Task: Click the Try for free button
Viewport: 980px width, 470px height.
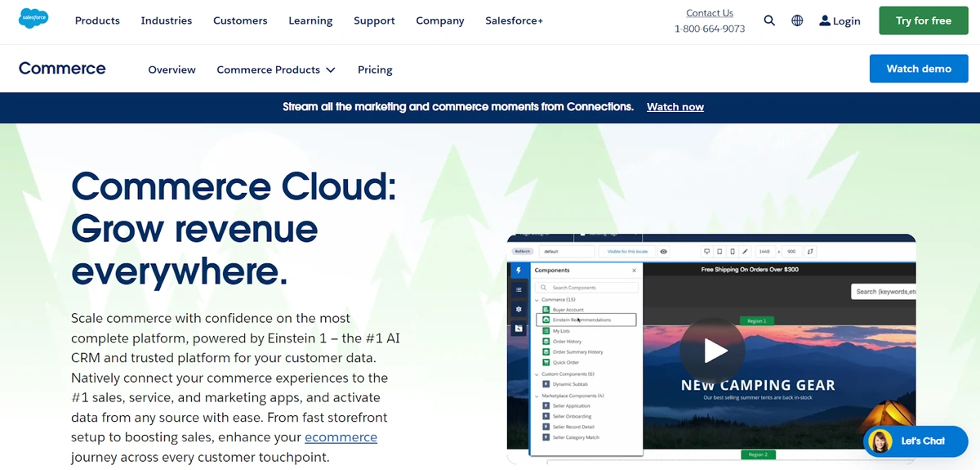Action: tap(924, 20)
